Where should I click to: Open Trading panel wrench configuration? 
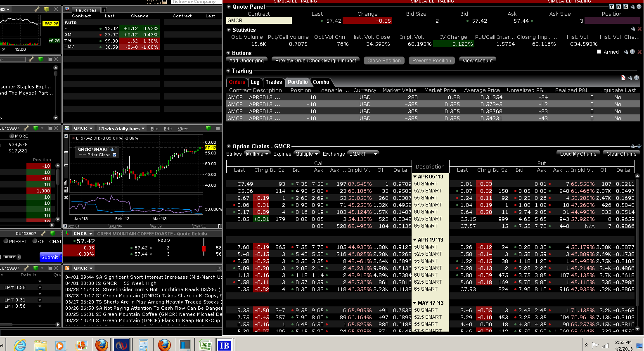point(630,78)
